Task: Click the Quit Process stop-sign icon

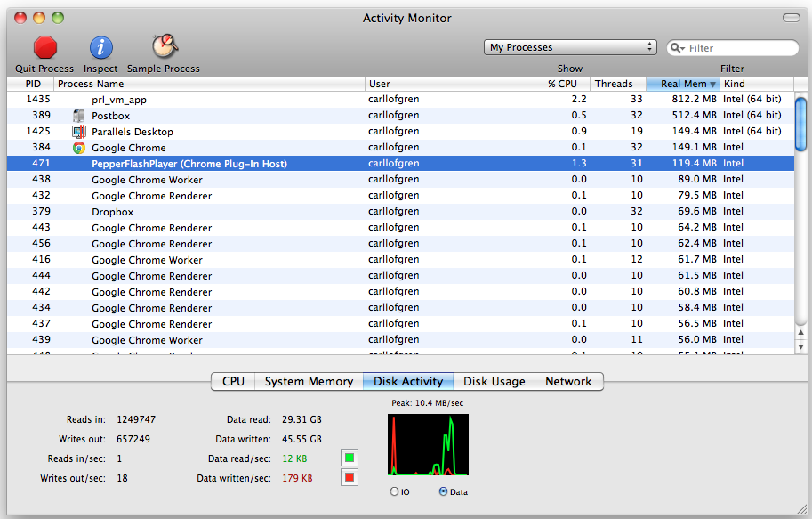Action: tap(45, 48)
